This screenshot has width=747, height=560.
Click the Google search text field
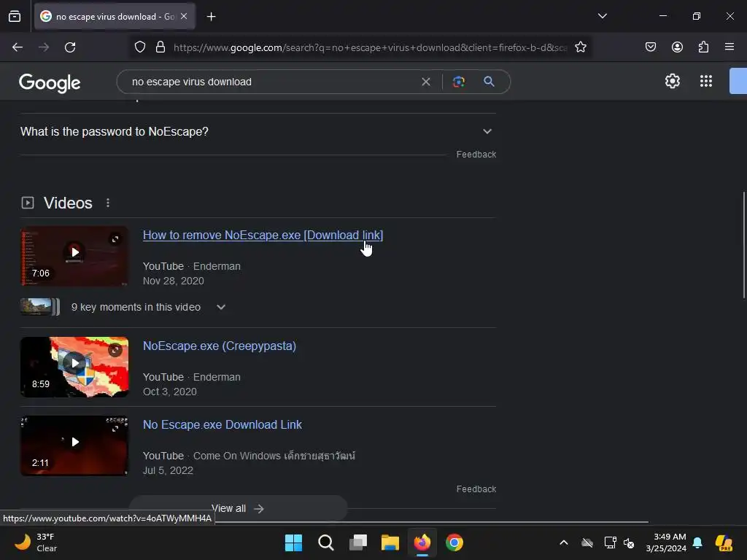click(x=271, y=82)
